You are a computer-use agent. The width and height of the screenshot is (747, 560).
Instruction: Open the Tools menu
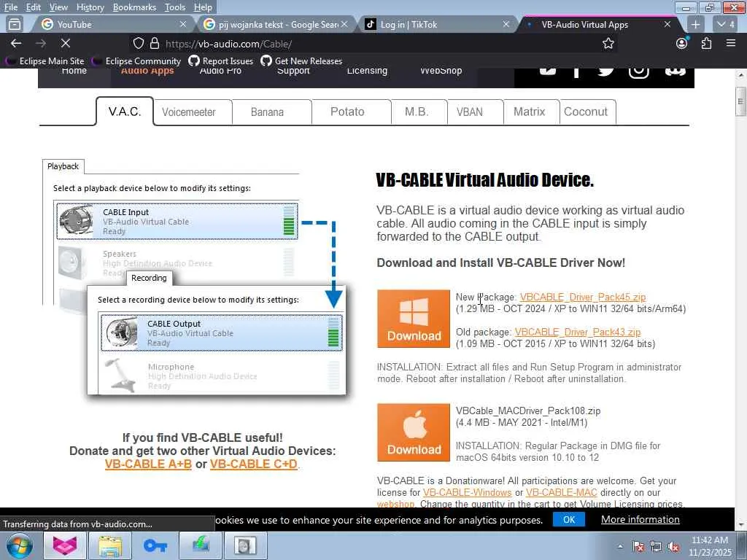click(175, 7)
